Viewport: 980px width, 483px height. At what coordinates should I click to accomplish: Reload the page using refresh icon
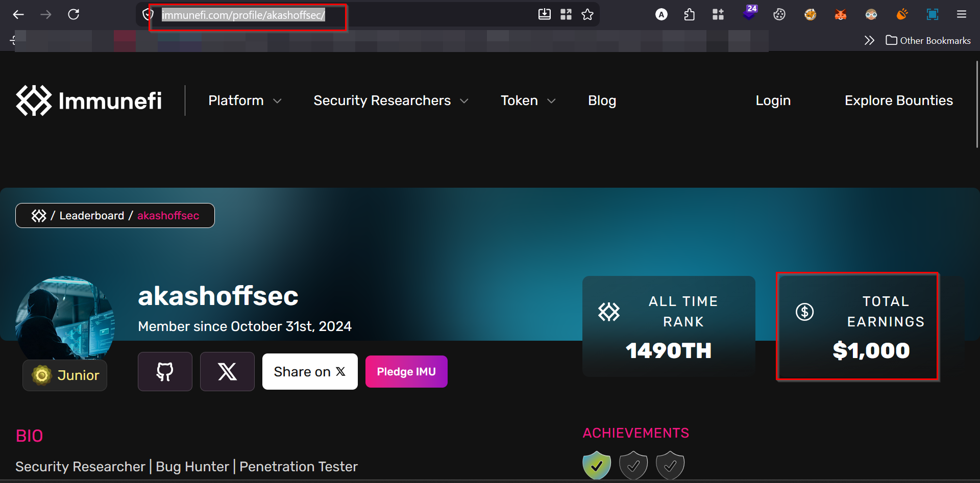[x=73, y=14]
